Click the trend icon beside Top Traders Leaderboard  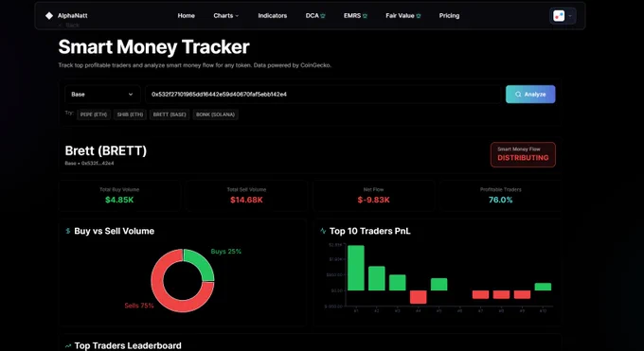click(68, 346)
